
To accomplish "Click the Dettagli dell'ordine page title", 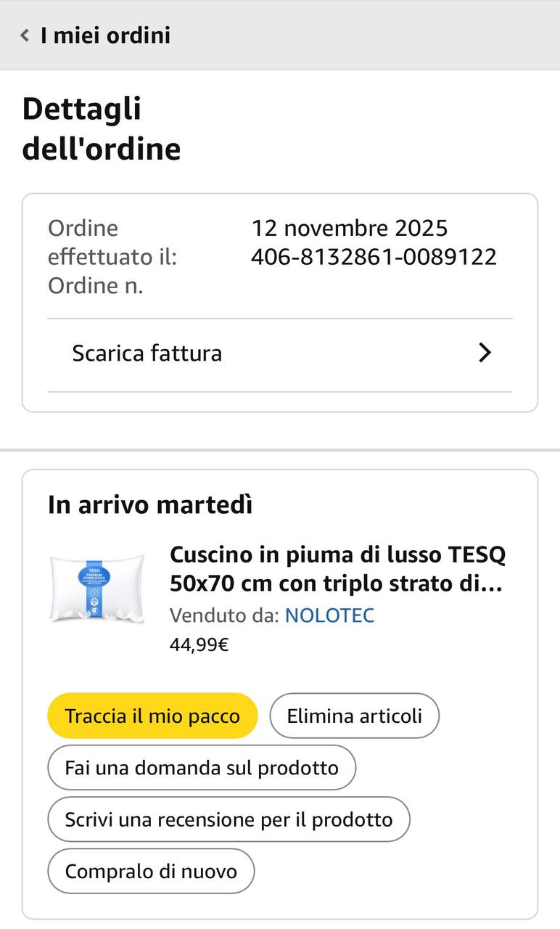I will pos(101,128).
